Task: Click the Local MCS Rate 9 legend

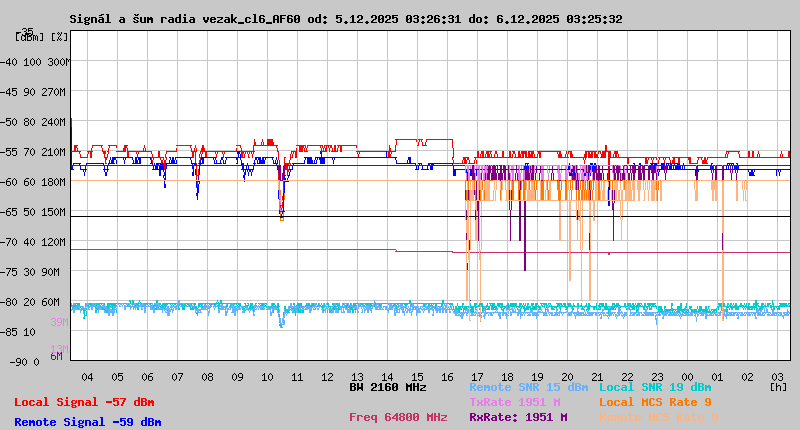Action: click(x=655, y=402)
